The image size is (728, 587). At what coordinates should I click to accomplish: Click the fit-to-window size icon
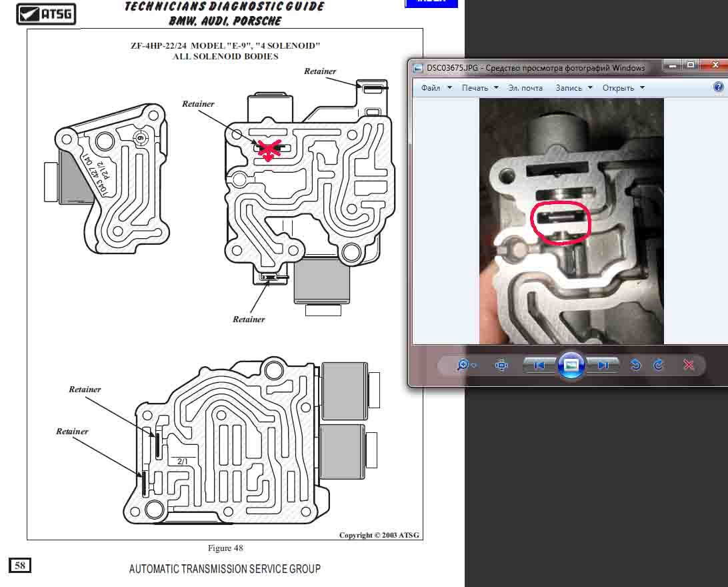pos(502,365)
